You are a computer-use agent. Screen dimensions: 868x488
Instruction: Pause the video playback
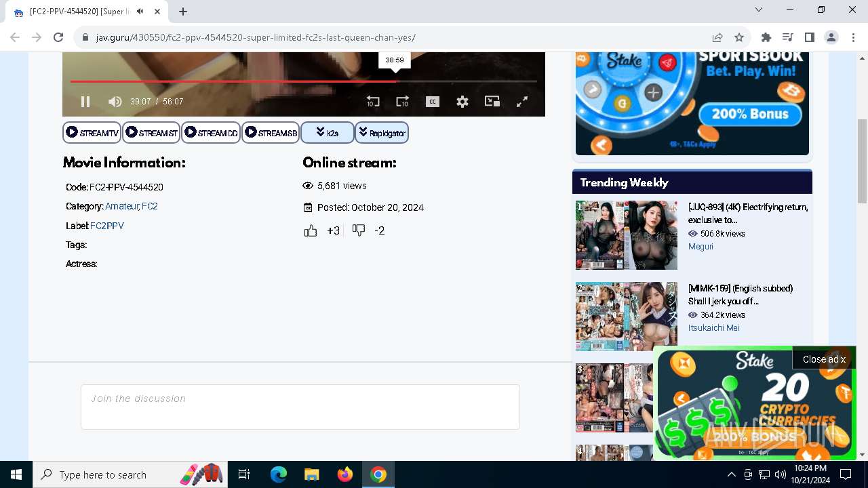pyautogui.click(x=85, y=102)
